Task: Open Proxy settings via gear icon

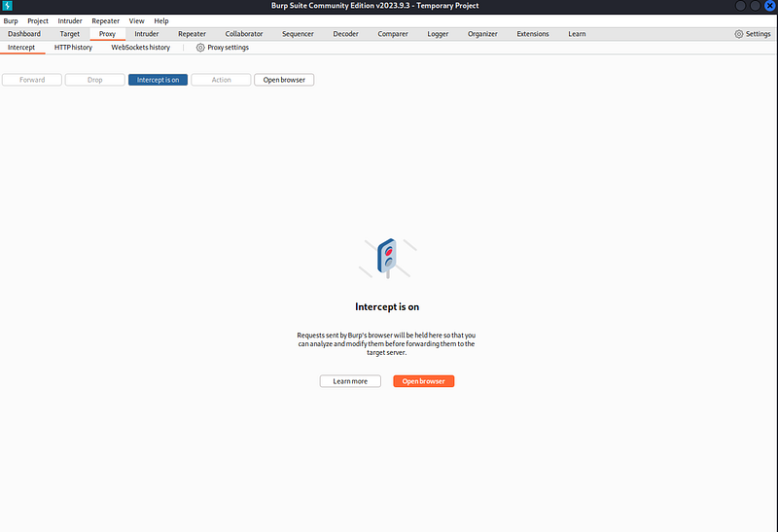Action: tap(200, 47)
